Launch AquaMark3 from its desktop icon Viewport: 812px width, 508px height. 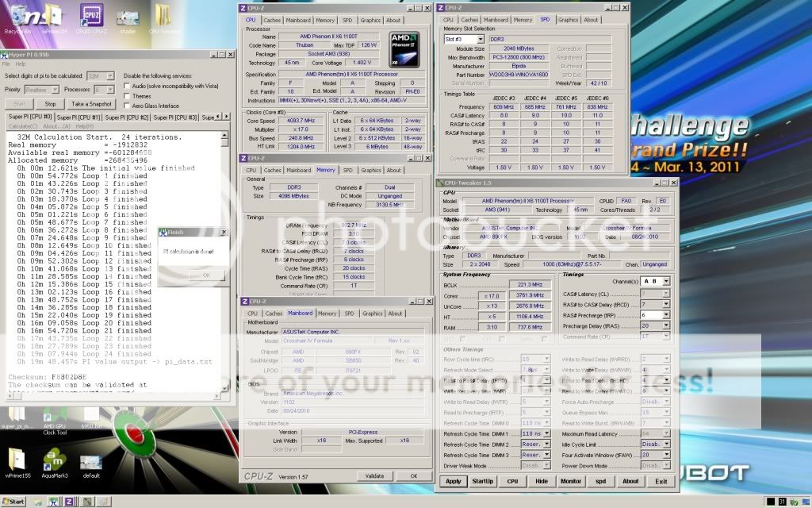(56, 460)
